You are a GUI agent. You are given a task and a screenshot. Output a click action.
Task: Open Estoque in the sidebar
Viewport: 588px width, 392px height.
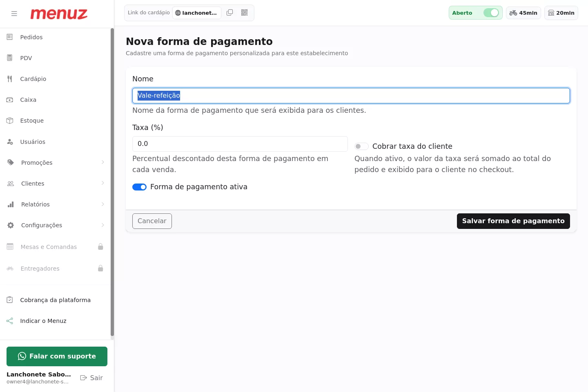point(56,121)
